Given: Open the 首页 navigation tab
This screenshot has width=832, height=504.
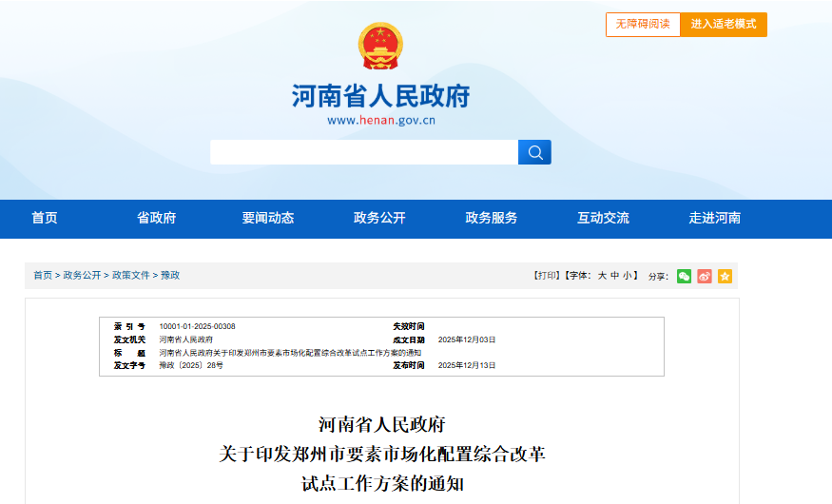Looking at the screenshot, I should point(45,218).
